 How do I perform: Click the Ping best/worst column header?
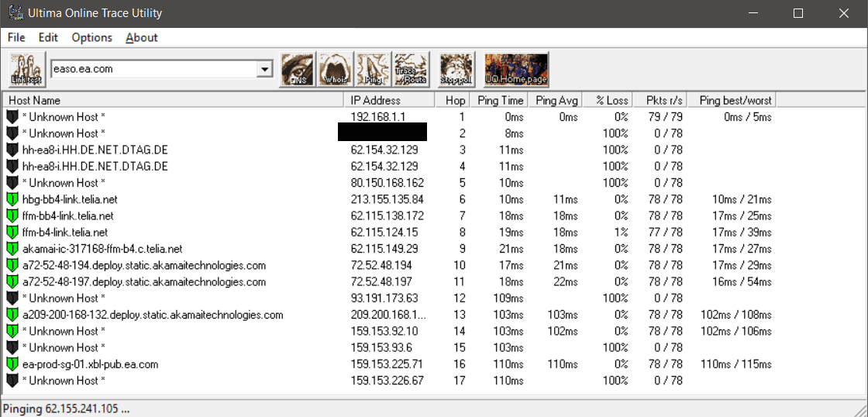[733, 100]
